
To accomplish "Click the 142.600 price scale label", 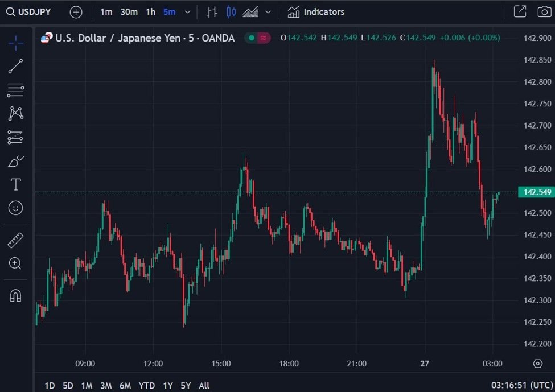I will click(537, 169).
